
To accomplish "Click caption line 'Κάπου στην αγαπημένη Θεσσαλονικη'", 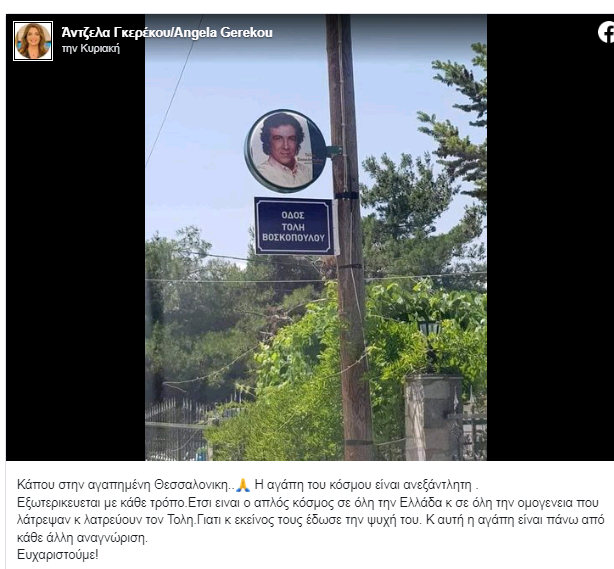I will pyautogui.click(x=123, y=485).
